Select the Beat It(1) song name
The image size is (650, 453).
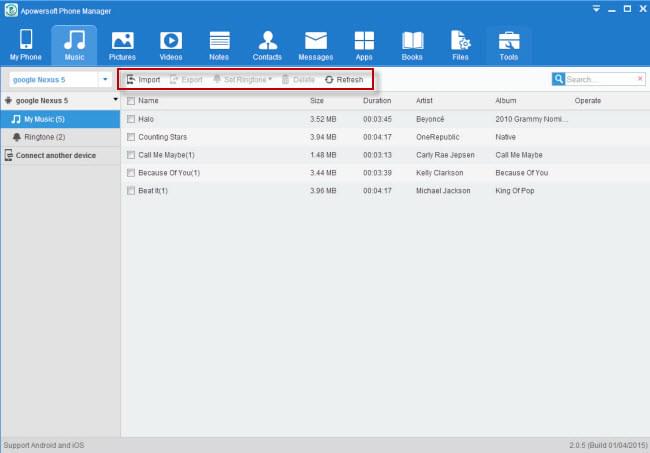pos(153,191)
